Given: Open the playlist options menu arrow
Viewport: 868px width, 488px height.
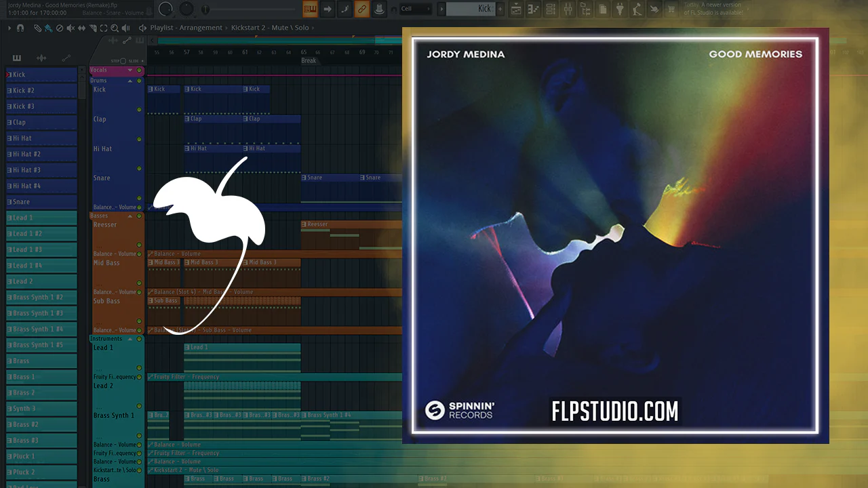Looking at the screenshot, I should point(9,28).
